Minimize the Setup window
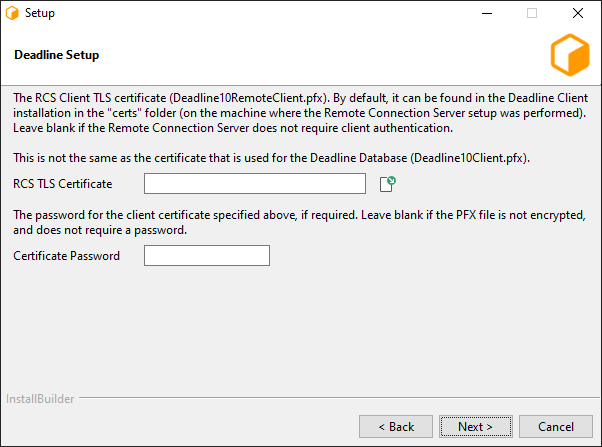This screenshot has width=602, height=447. (x=486, y=14)
